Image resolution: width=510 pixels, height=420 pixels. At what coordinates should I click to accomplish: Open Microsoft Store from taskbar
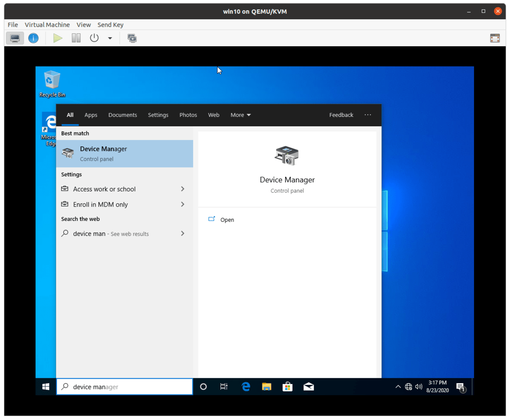click(288, 386)
